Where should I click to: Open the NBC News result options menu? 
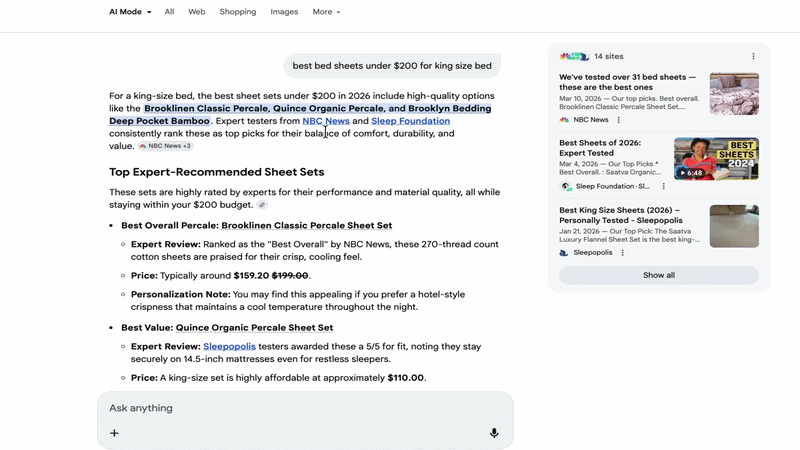coord(618,120)
